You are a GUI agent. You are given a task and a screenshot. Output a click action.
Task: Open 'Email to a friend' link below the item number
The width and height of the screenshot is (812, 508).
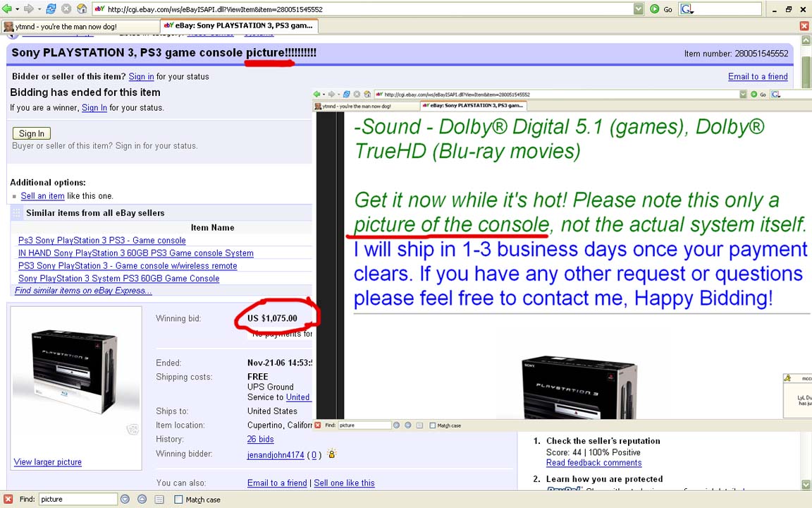[758, 77]
